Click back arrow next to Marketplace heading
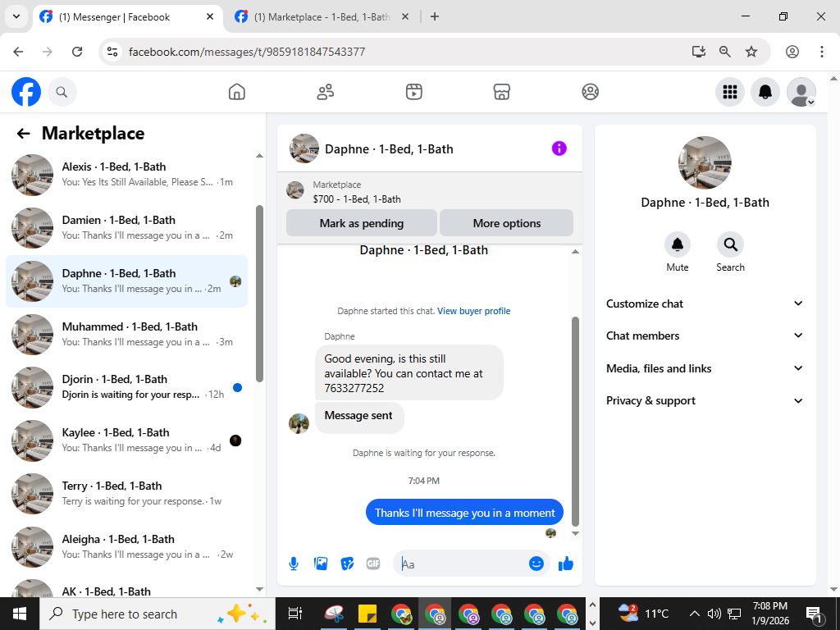This screenshot has width=840, height=630. point(23,134)
